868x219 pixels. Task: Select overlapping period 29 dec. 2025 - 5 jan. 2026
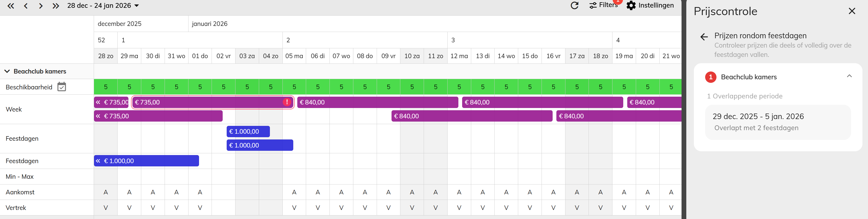pyautogui.click(x=778, y=122)
